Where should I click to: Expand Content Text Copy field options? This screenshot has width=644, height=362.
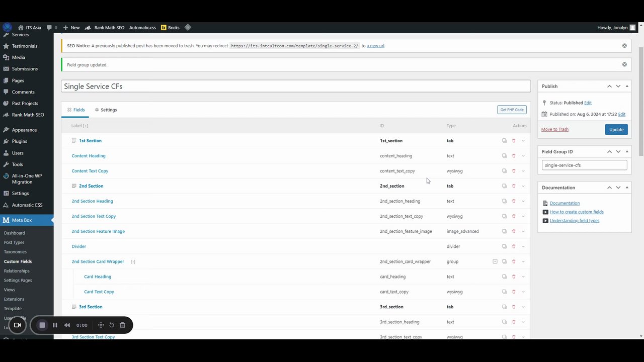pos(523,171)
